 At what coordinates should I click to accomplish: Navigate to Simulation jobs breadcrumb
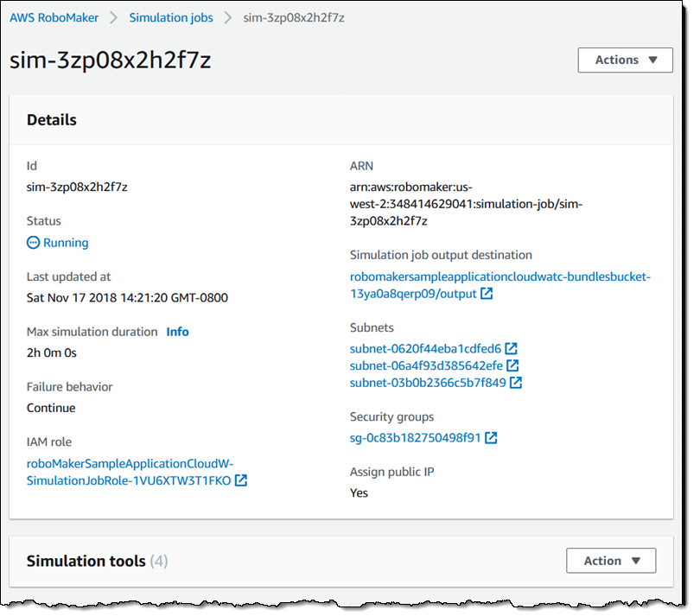pos(169,17)
